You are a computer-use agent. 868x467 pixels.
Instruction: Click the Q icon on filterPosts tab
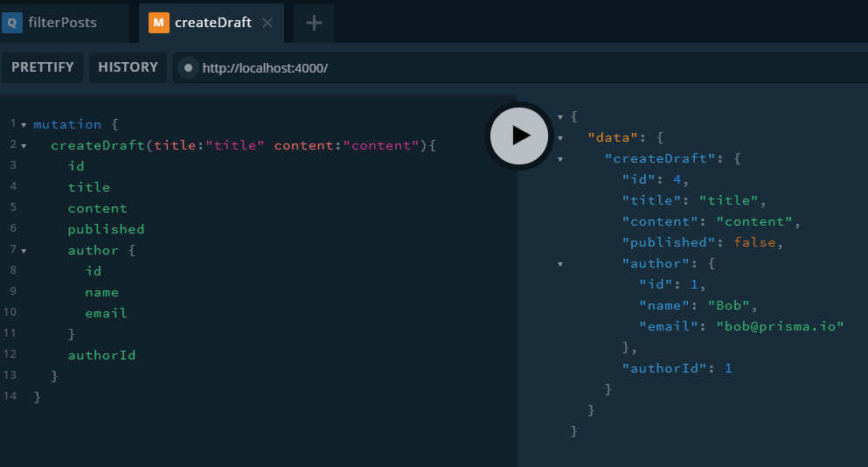[11, 23]
